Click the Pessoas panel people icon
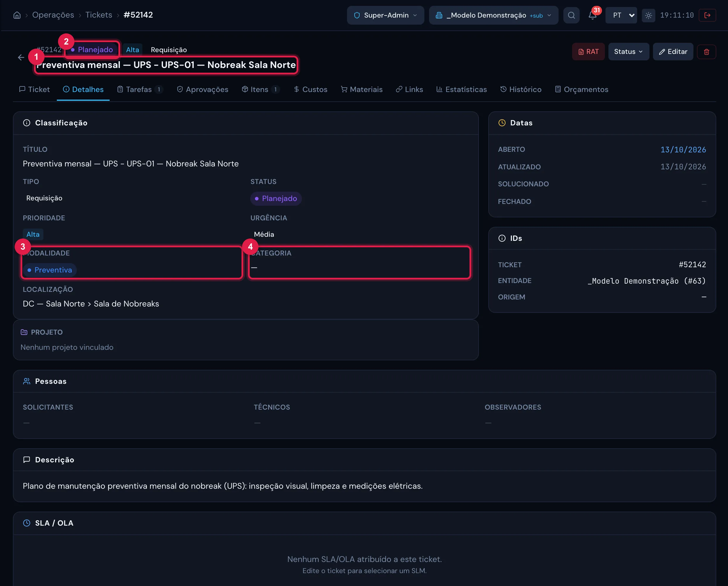This screenshot has height=586, width=728. (27, 381)
